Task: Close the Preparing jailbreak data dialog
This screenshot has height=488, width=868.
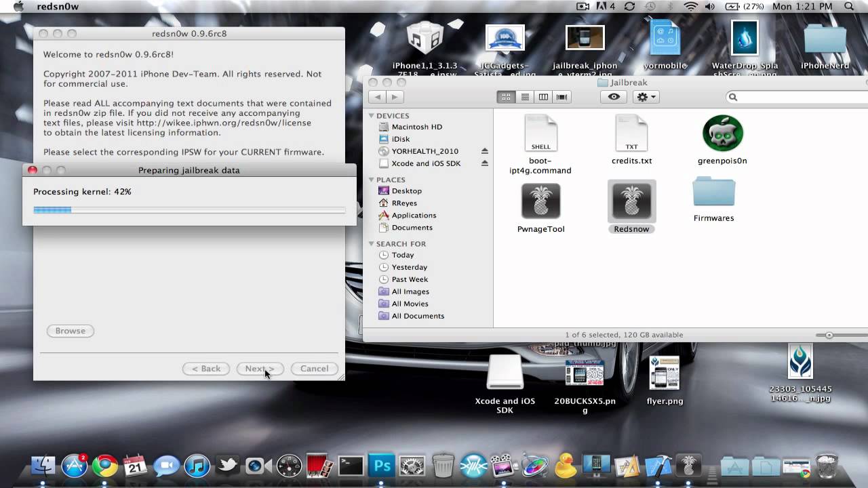Action: (33, 170)
